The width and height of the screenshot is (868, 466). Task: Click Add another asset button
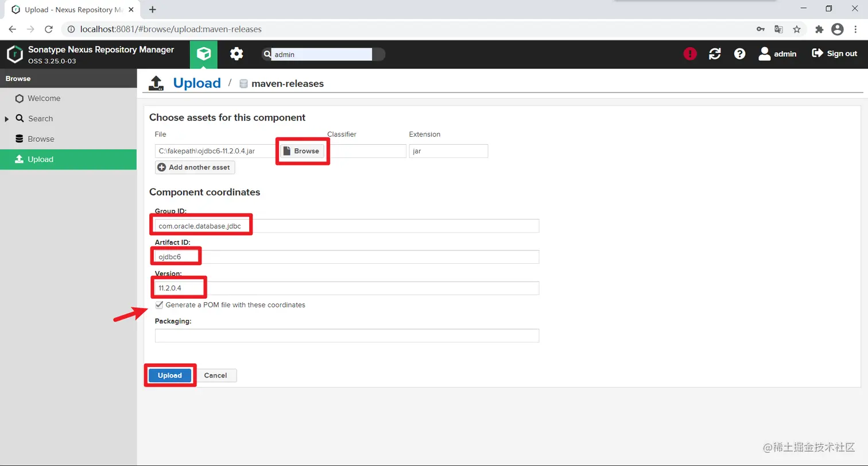pyautogui.click(x=195, y=167)
